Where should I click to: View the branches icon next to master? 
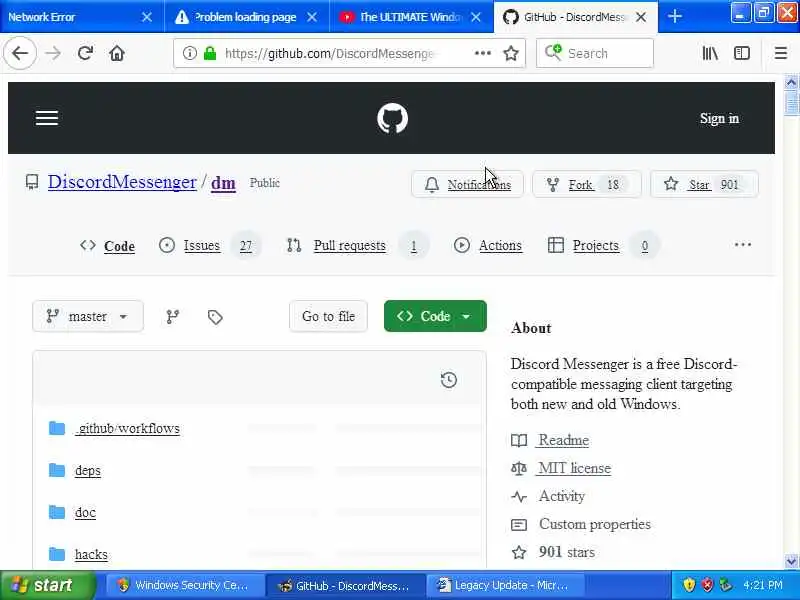172,316
